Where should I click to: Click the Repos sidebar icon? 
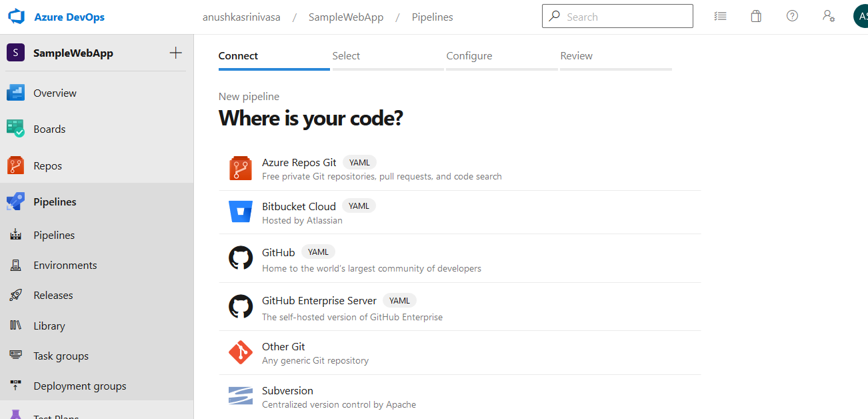(15, 165)
